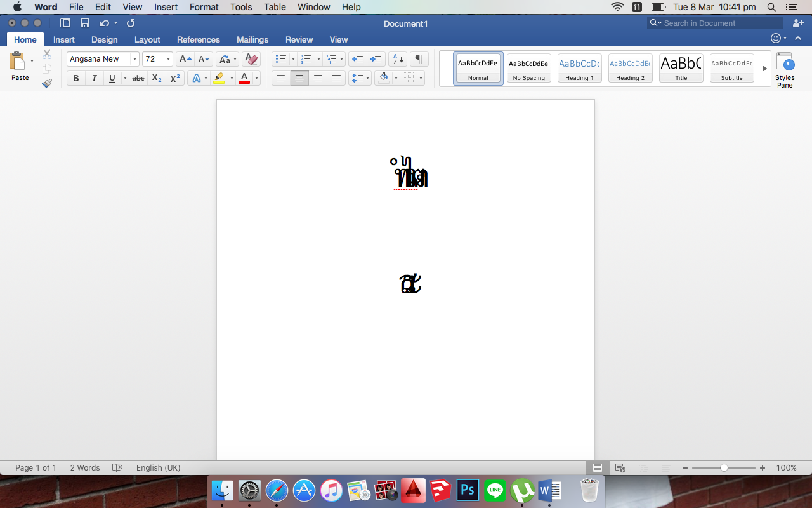Switch to Web Layout view icon
812x508 pixels.
click(x=620, y=468)
